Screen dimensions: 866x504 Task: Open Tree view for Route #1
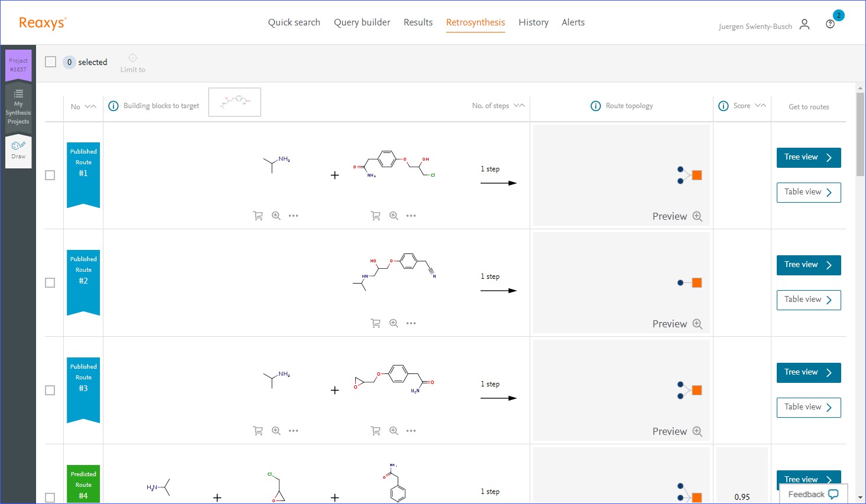pyautogui.click(x=808, y=158)
